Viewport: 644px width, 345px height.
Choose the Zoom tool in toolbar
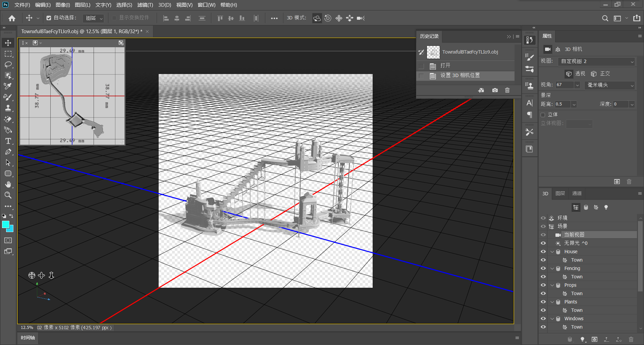[x=8, y=195]
